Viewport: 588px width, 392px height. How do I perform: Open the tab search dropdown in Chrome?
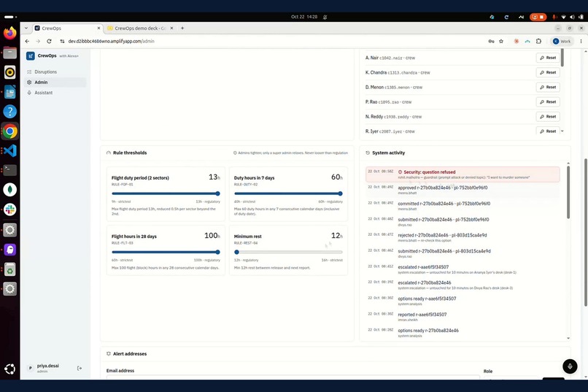[x=26, y=28]
